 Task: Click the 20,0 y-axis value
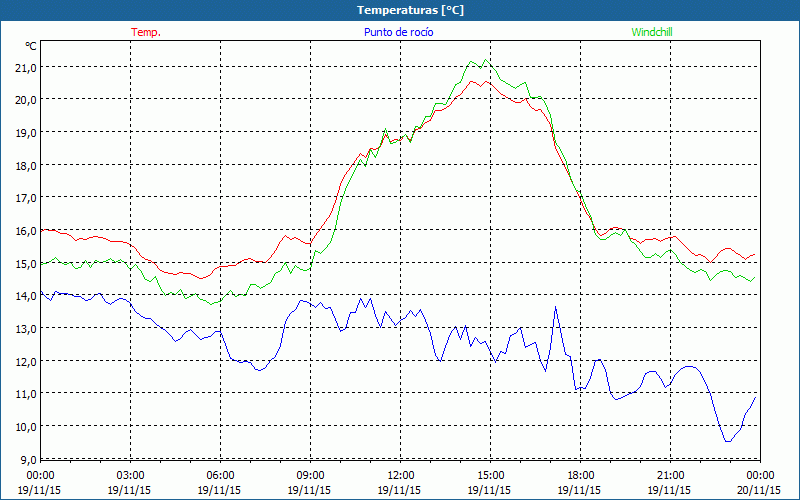[26, 100]
